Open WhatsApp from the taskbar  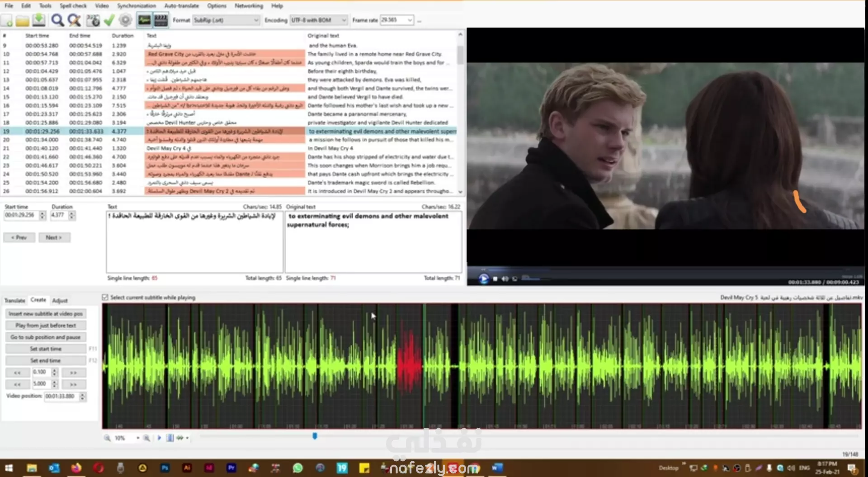297,468
